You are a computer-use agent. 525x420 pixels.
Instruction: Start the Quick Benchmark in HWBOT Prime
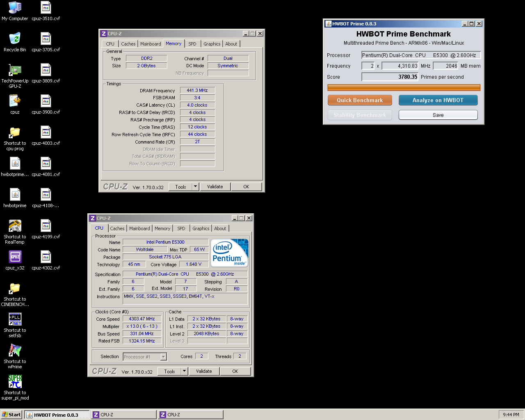click(360, 100)
